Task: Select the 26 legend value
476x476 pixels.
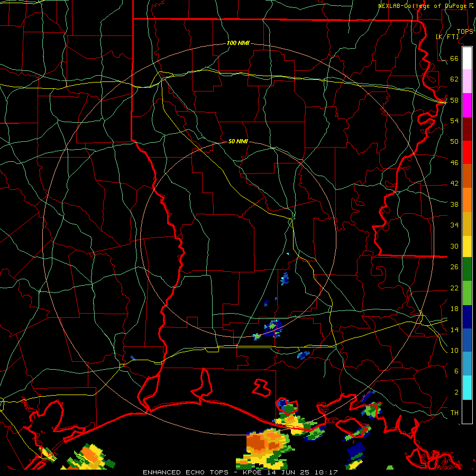Action: [454, 267]
